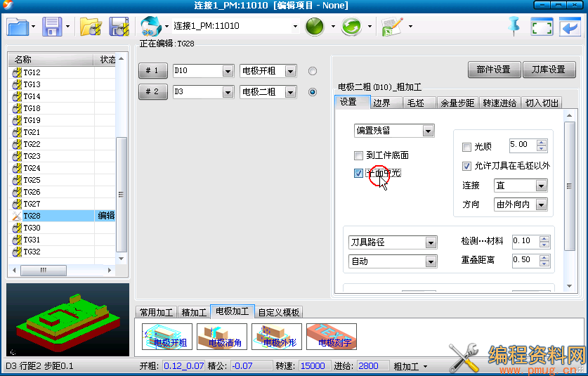Screen dimensions: 588x376
Task: Switch to the 切入切出 tab
Action: click(x=542, y=103)
